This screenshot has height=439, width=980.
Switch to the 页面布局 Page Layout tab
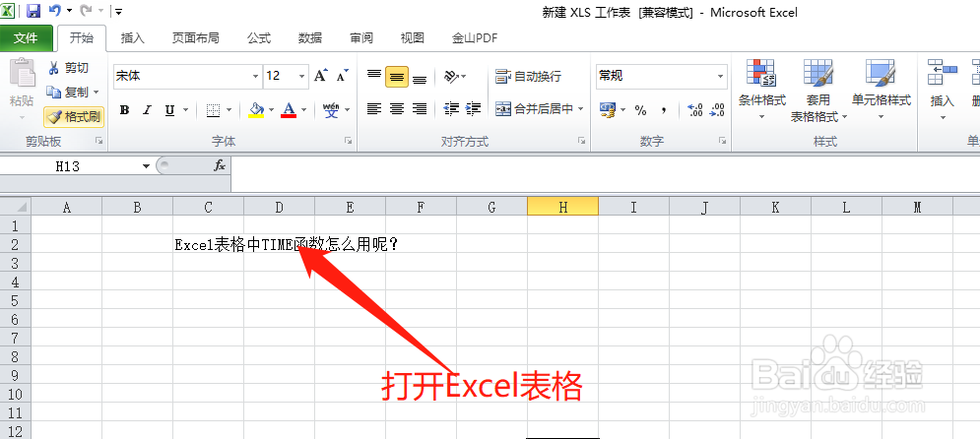(196, 38)
